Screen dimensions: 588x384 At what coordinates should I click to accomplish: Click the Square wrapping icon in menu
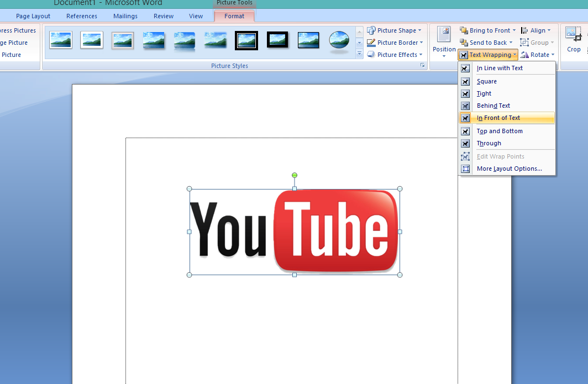tap(465, 81)
